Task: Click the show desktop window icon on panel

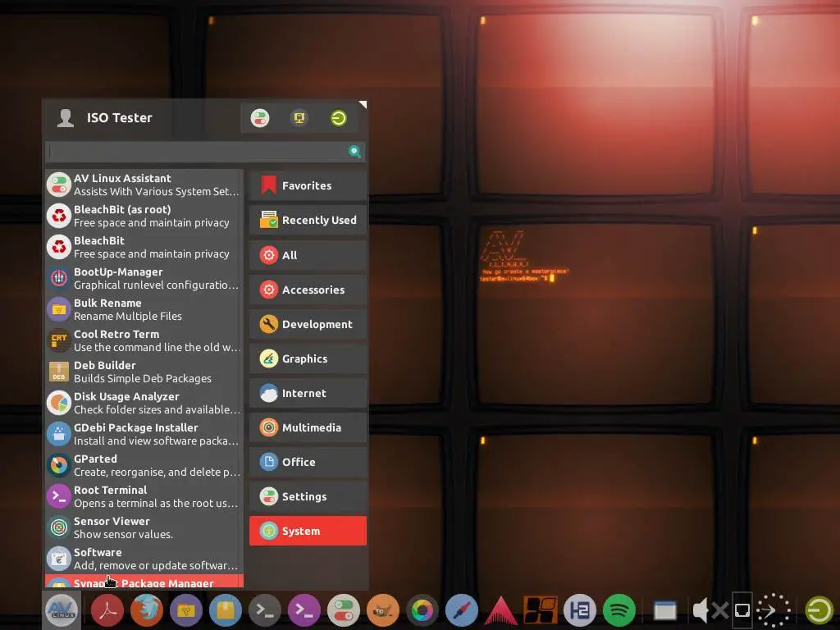Action: [x=665, y=610]
